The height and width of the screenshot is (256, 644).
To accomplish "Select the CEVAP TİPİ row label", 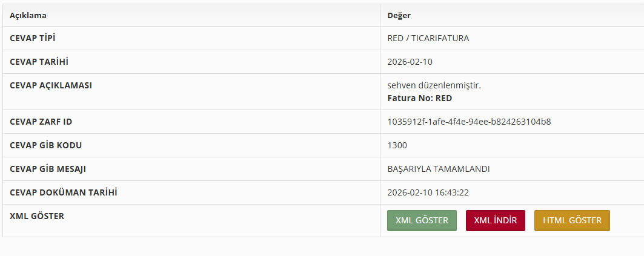I will tap(37, 38).
